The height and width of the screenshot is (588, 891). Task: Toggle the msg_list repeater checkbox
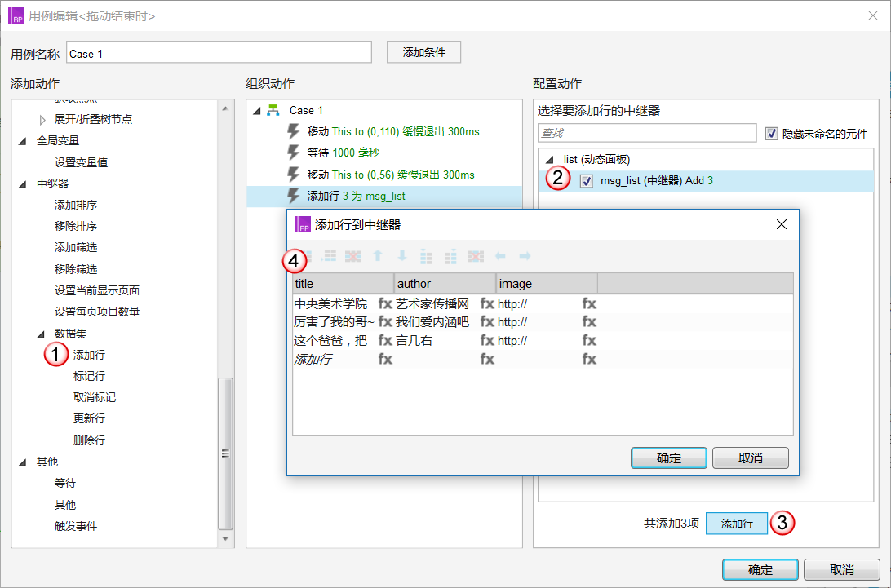point(587,181)
